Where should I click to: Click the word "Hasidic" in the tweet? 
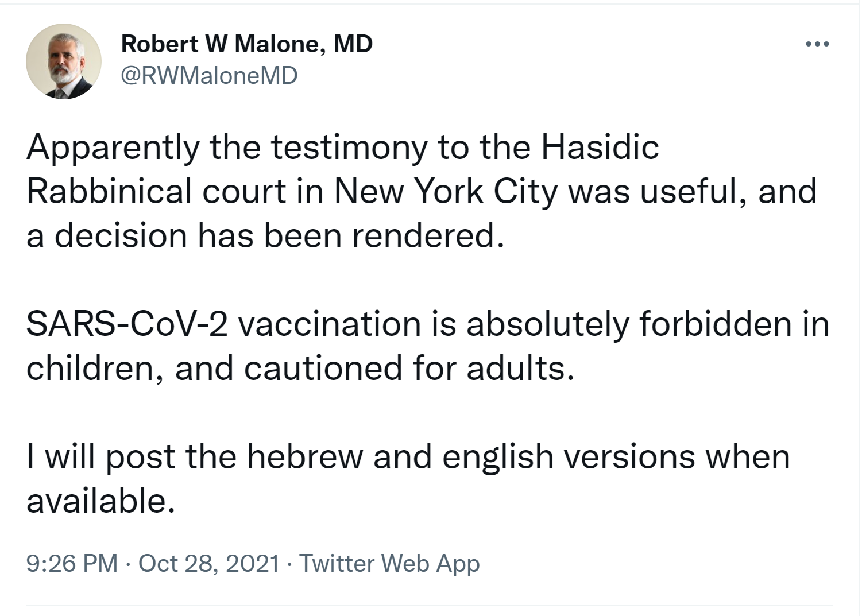pos(600,147)
